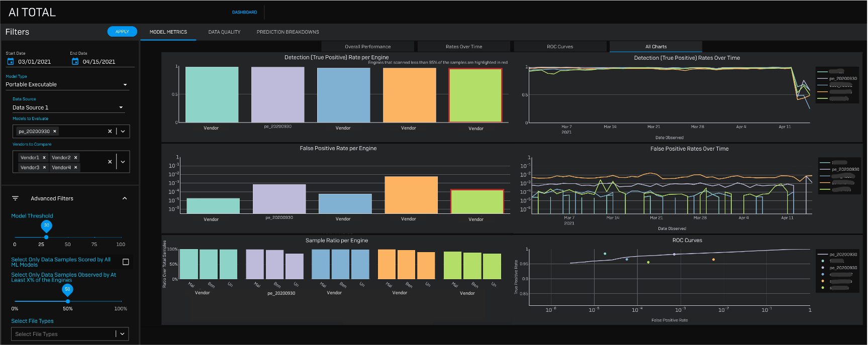The width and height of the screenshot is (868, 345).
Task: Click the Vendors to Compare label
Action: point(32,144)
